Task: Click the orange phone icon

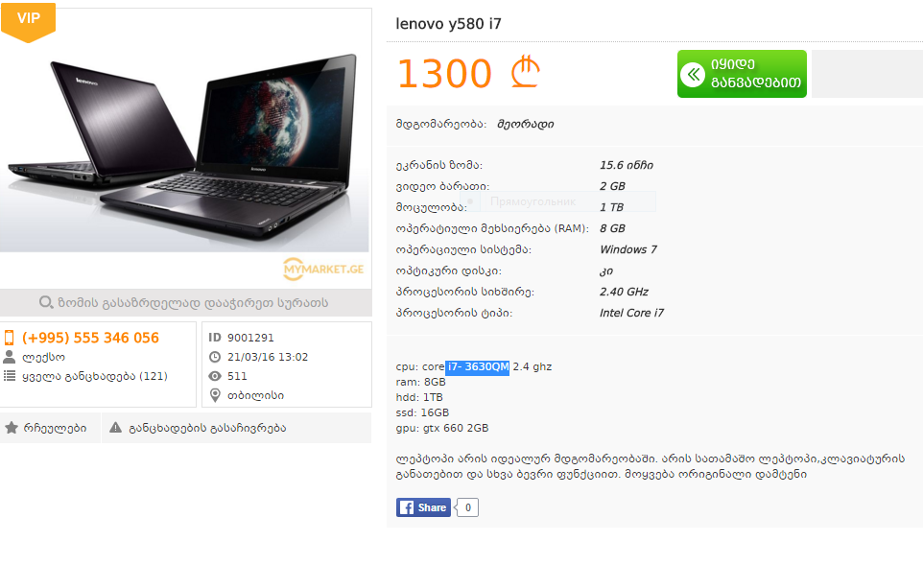Action: (x=9, y=338)
